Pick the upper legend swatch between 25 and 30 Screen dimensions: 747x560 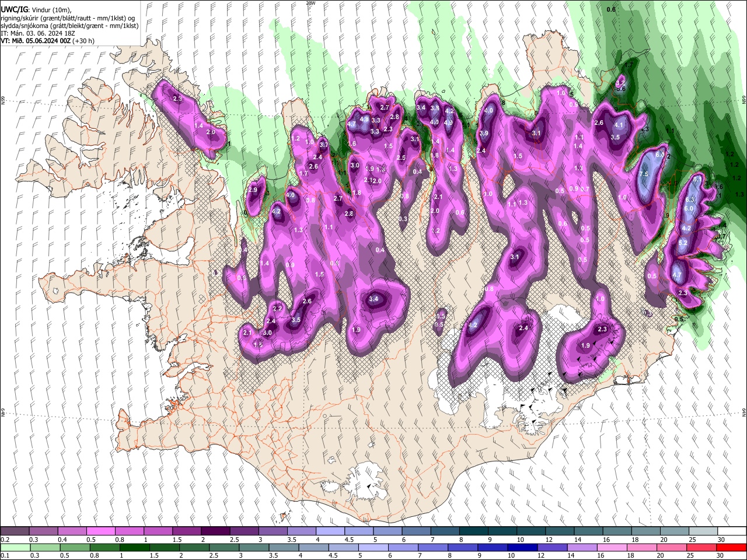[703, 531]
